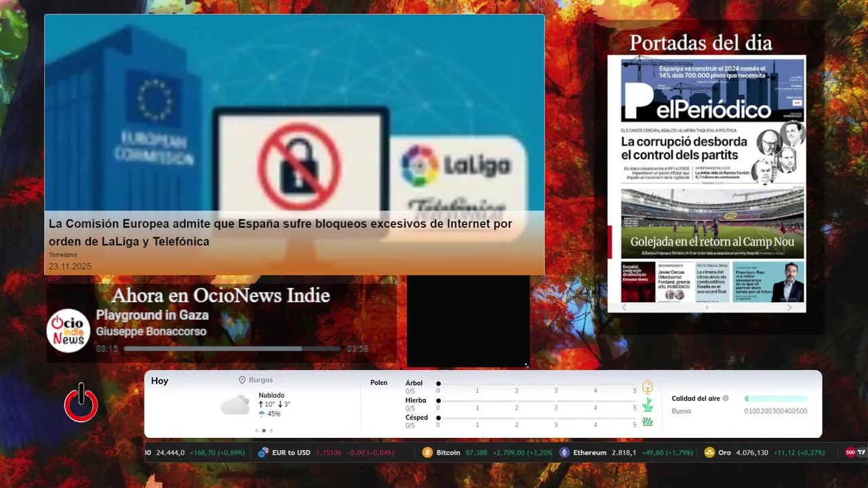Click the Hierba pollen level slider

click(x=536, y=401)
